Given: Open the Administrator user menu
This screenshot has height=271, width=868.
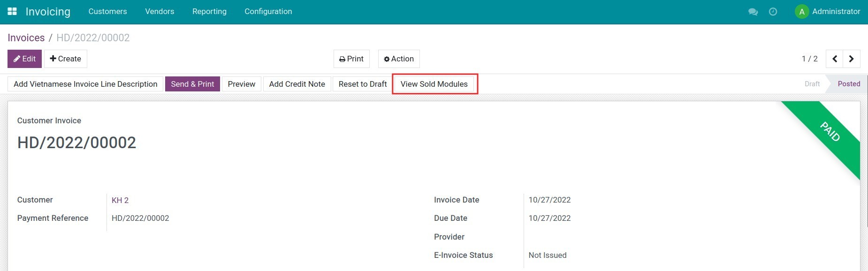Looking at the screenshot, I should [x=828, y=12].
